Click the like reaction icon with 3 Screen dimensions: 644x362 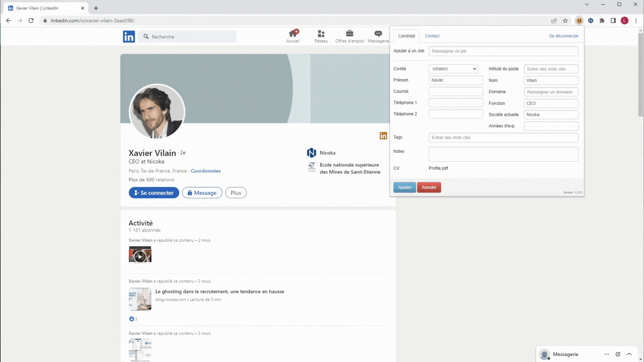coord(131,319)
